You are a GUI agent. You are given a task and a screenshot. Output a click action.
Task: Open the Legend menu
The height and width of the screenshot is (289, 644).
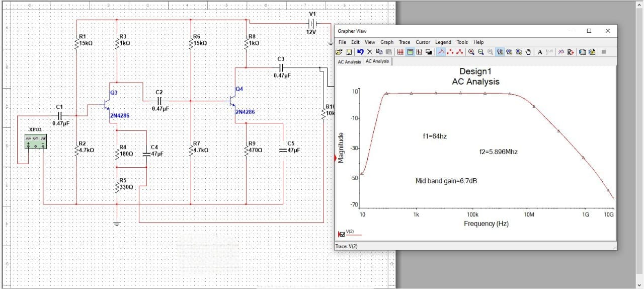coord(443,42)
